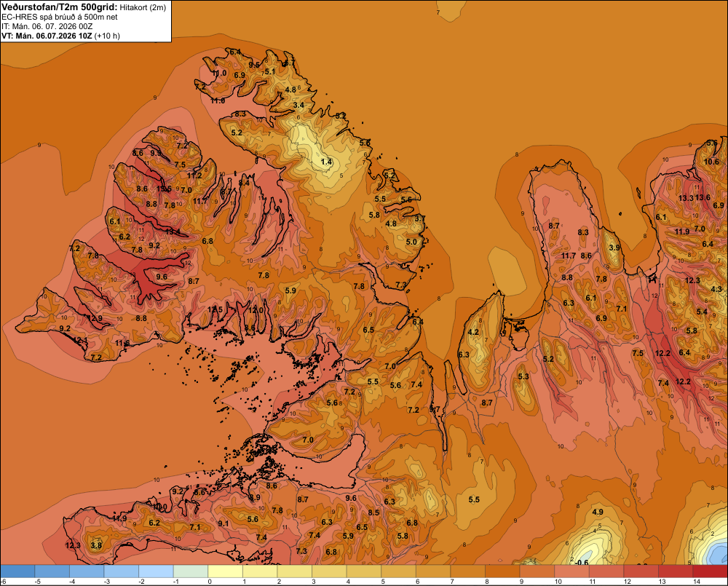The image size is (728, 586).
Task: Click the salmon legend swatch between 10 and 11
Action: 571,571
